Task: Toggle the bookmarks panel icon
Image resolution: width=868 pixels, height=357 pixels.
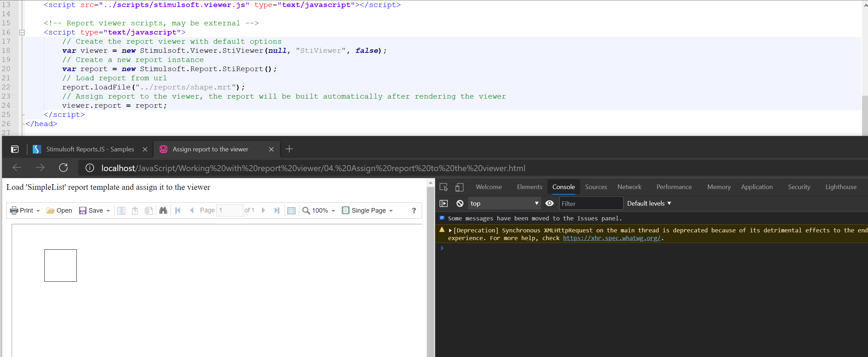Action: (121, 211)
